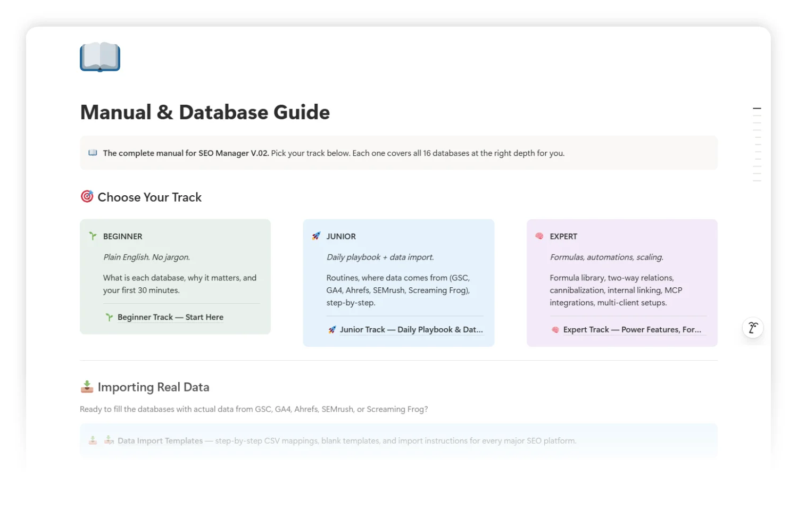Image resolution: width=798 pixels, height=532 pixels.
Task: Open the Data Import Templates page
Action: click(x=160, y=440)
